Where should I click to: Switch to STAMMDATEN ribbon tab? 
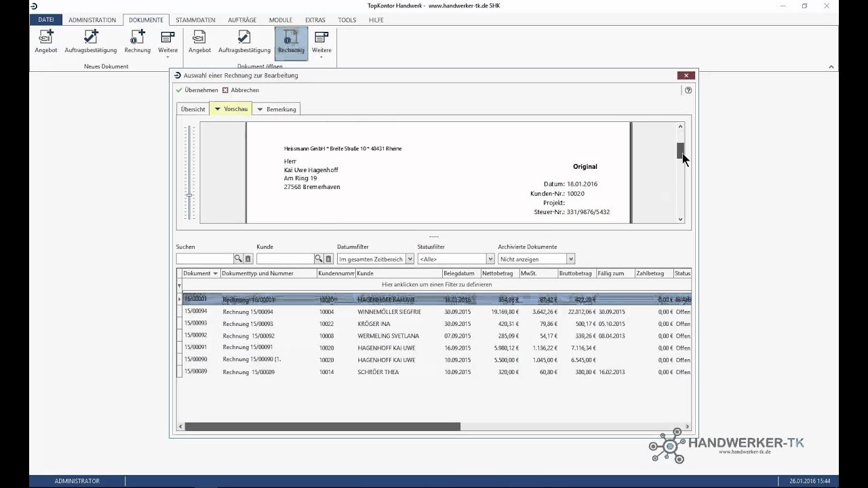pyautogui.click(x=195, y=20)
